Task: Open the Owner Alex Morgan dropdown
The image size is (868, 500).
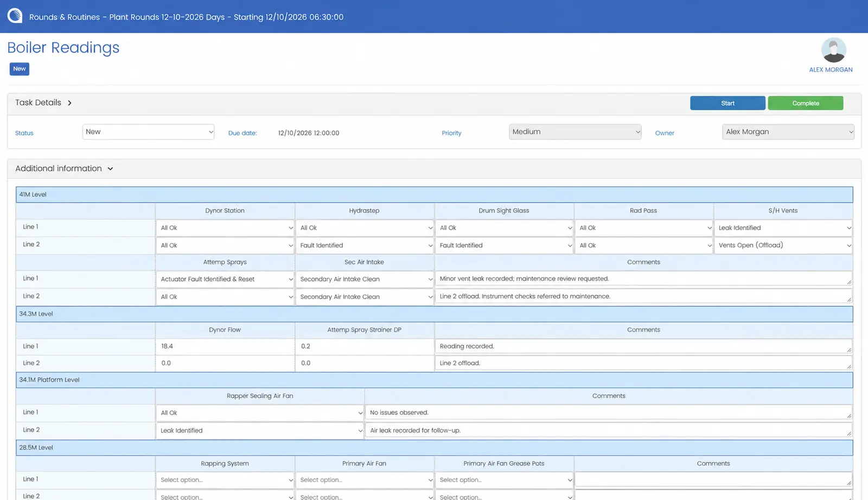Action: click(x=788, y=132)
